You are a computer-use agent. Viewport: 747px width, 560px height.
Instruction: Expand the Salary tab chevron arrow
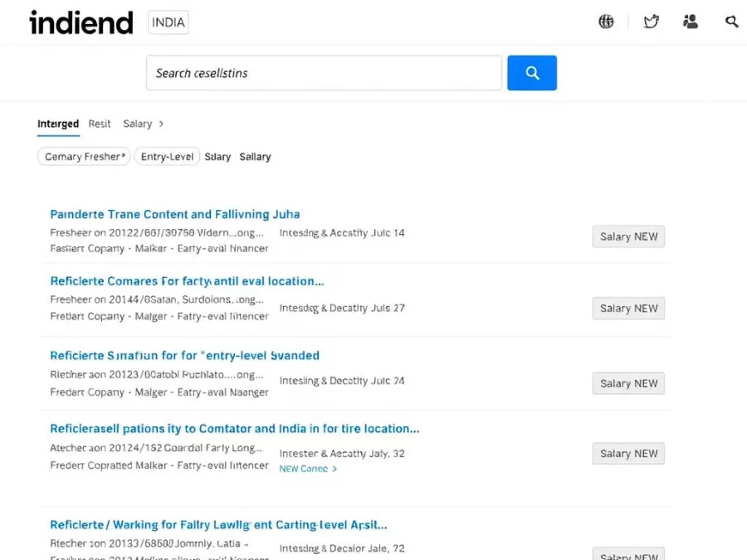coord(161,124)
